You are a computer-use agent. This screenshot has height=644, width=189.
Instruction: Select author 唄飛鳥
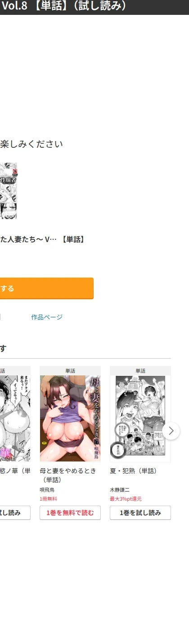pyautogui.click(x=47, y=490)
